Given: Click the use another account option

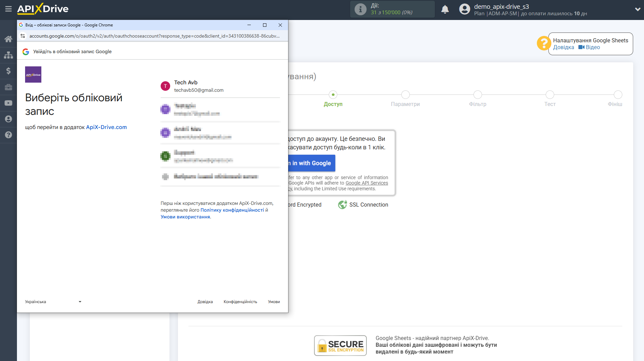Looking at the screenshot, I should pyautogui.click(x=220, y=176).
